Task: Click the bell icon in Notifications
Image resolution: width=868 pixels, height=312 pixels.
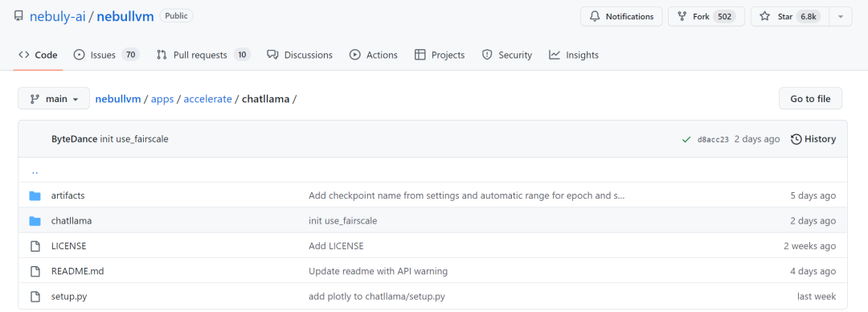Action: pyautogui.click(x=595, y=17)
